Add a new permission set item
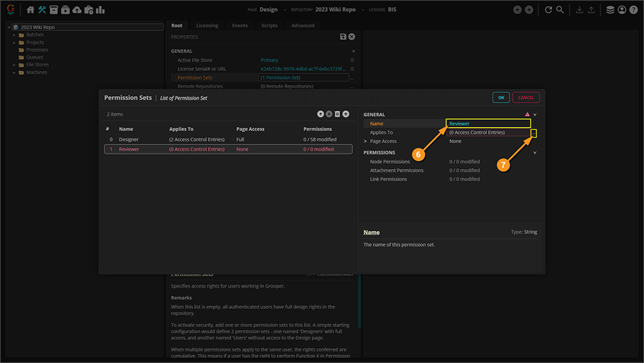The width and height of the screenshot is (644, 363). (x=346, y=114)
